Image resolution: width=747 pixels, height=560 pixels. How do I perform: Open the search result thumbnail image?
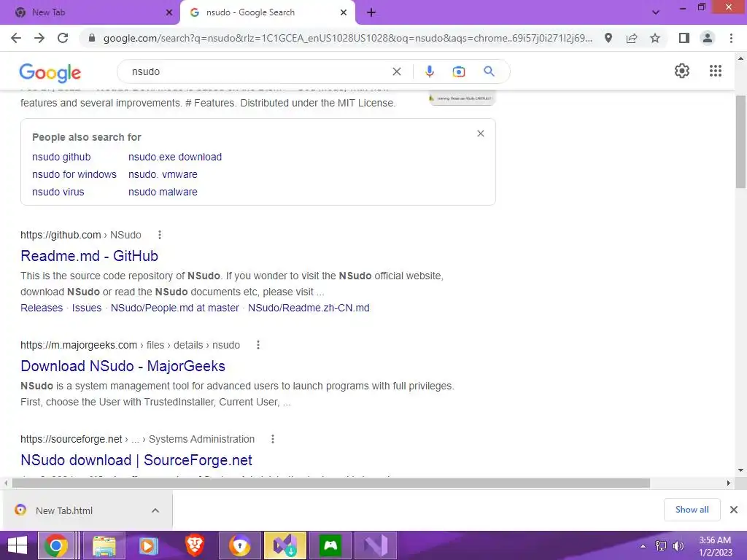[462, 98]
